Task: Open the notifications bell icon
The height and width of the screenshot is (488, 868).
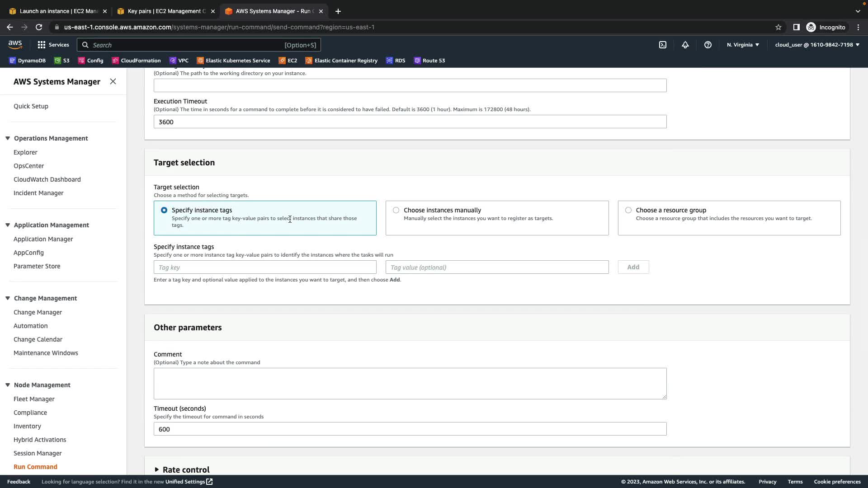Action: tap(685, 45)
